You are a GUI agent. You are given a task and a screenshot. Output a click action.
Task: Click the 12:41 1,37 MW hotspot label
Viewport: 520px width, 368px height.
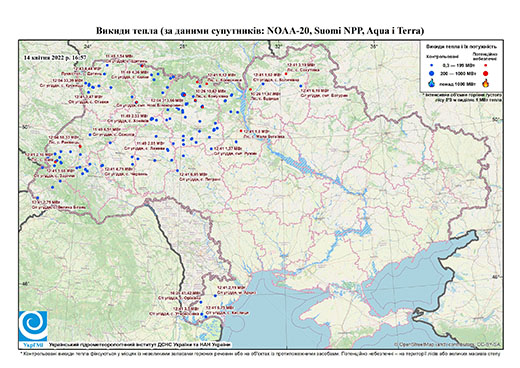228,148
